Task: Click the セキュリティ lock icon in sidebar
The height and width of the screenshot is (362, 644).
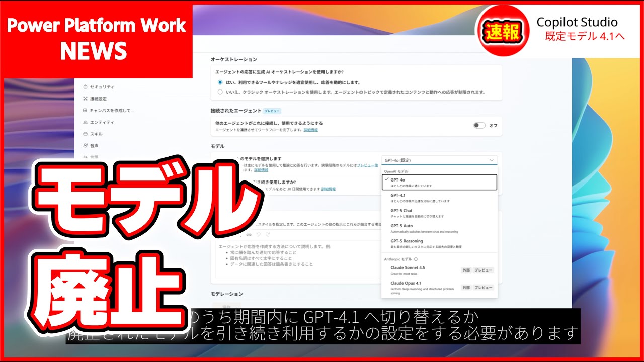Action: 85,87
